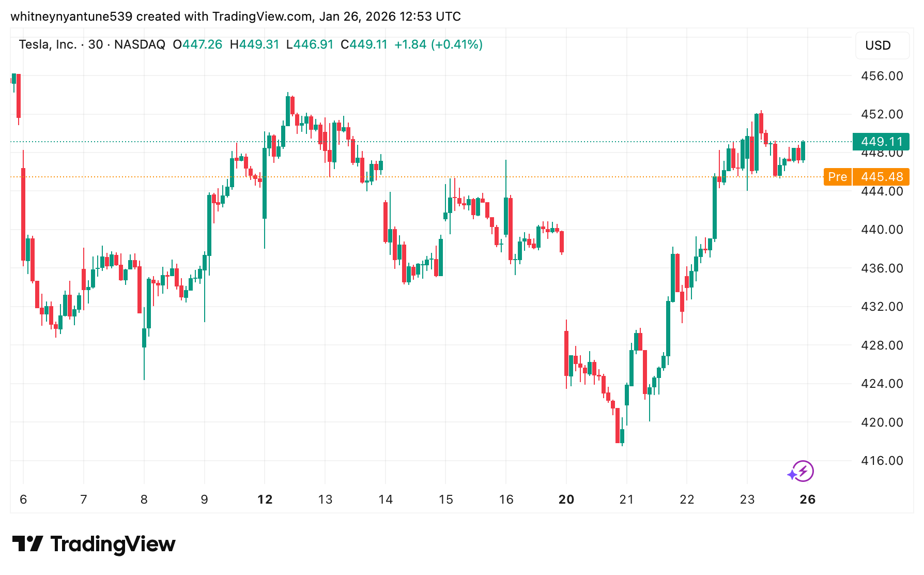Click the purple lightning bolt icon
Viewport: 924px width, 575px height.
[802, 471]
